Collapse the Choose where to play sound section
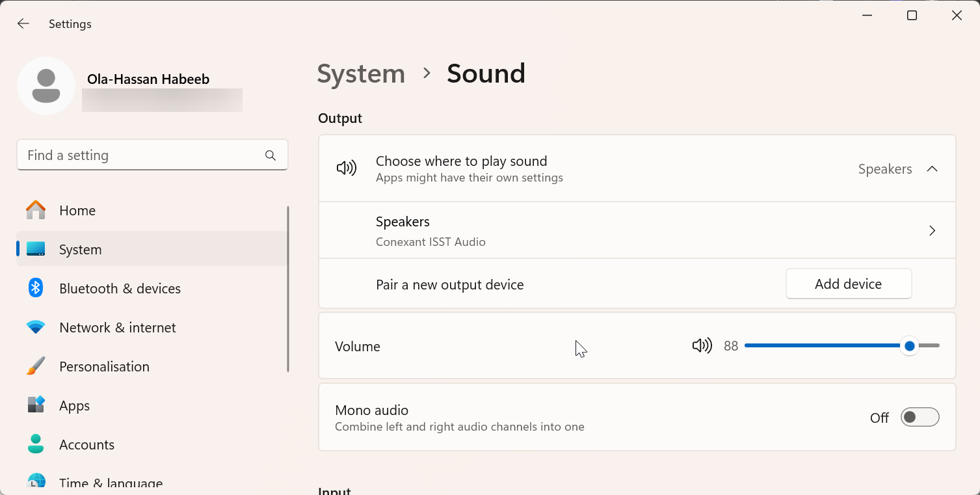The width and height of the screenshot is (980, 495). 932,169
